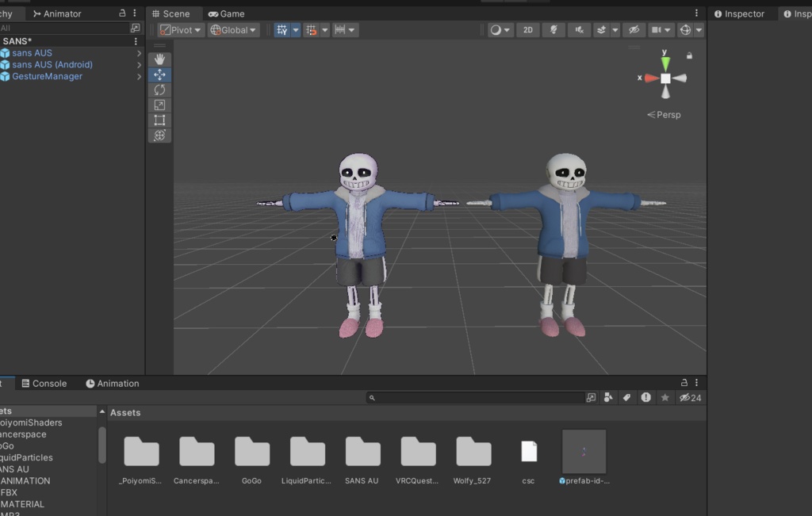
Task: Select the Scale tool
Action: [160, 105]
